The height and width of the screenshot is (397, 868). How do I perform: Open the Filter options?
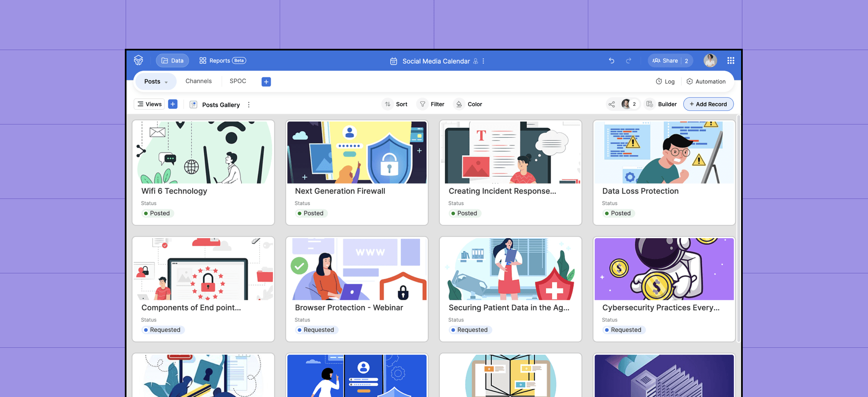click(x=431, y=104)
